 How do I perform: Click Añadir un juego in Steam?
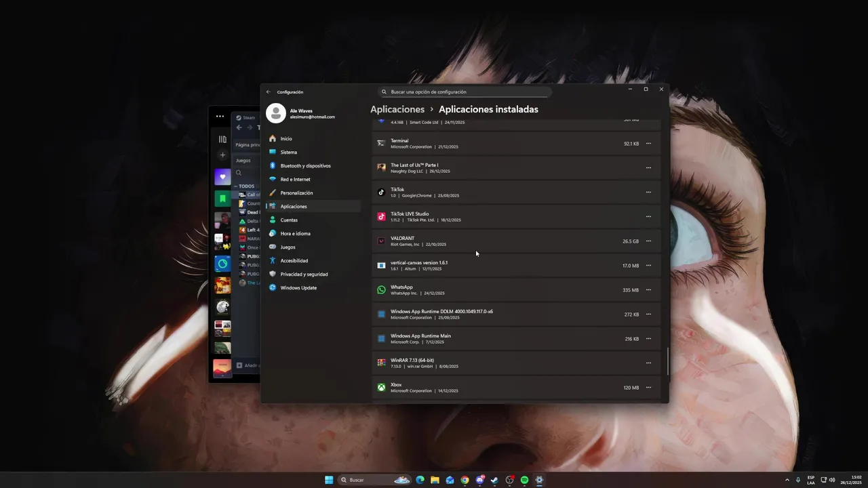click(x=248, y=365)
